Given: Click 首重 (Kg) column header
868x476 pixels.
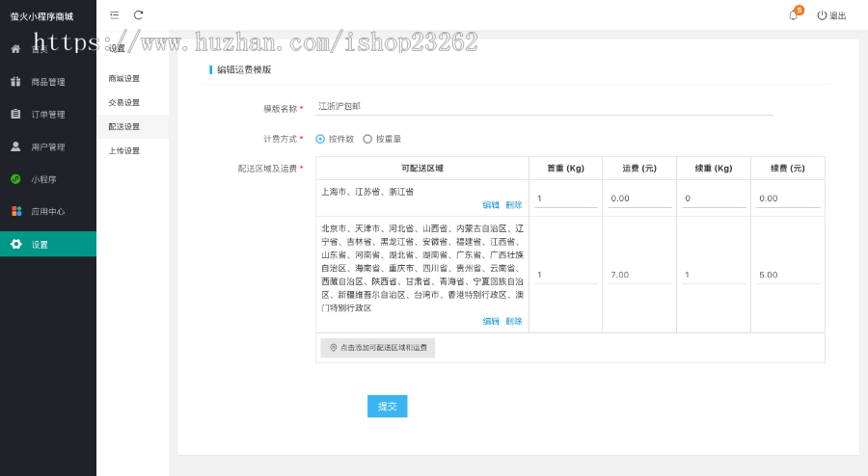Looking at the screenshot, I should 566,168.
